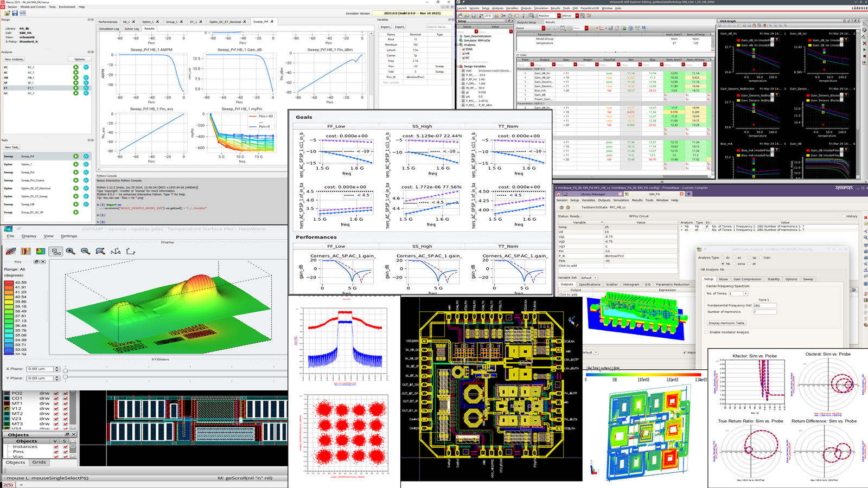Enable Oscillator Analysis in the HB dialog
The image size is (868, 488).
[x=706, y=332]
